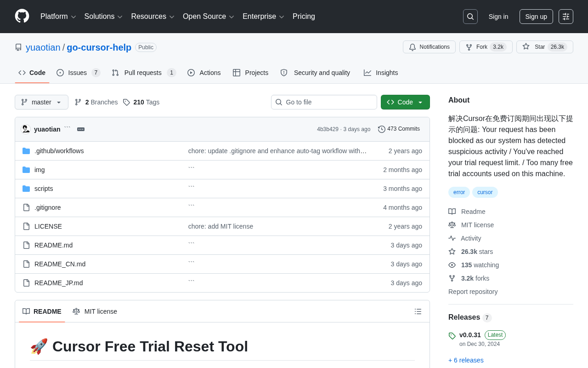
Task: Expand the Open Source menu
Action: point(209,17)
